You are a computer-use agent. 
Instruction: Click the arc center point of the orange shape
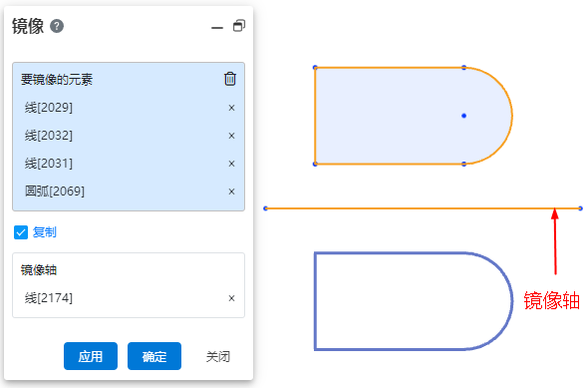pos(463,116)
